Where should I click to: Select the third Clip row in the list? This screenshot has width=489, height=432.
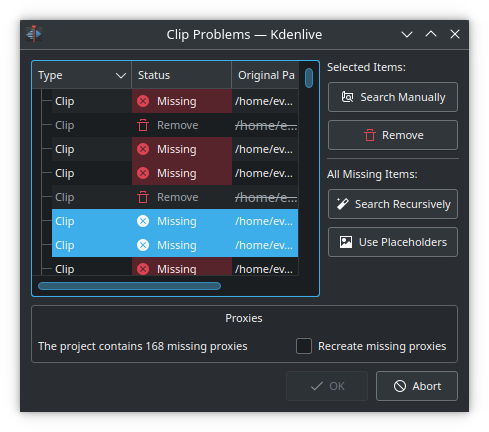(175, 149)
